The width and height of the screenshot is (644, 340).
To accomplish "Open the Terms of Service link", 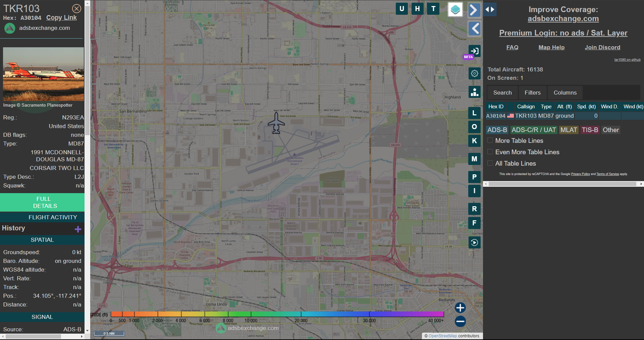I will [x=607, y=174].
